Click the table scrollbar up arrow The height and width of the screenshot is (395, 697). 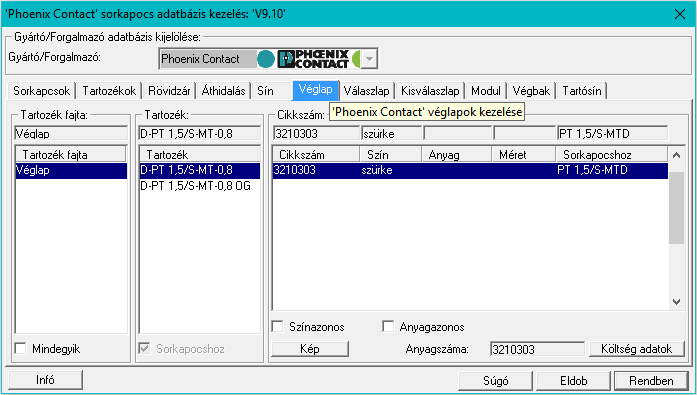(x=677, y=155)
